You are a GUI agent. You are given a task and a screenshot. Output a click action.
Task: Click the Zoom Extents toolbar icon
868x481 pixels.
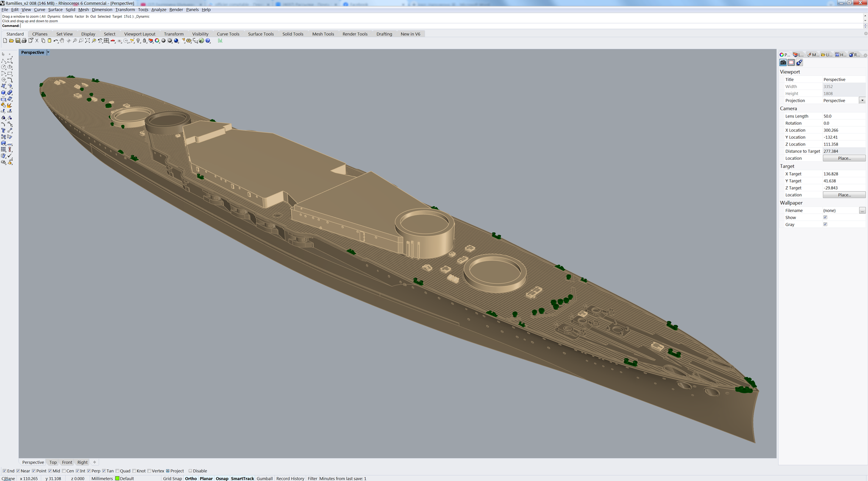(87, 41)
